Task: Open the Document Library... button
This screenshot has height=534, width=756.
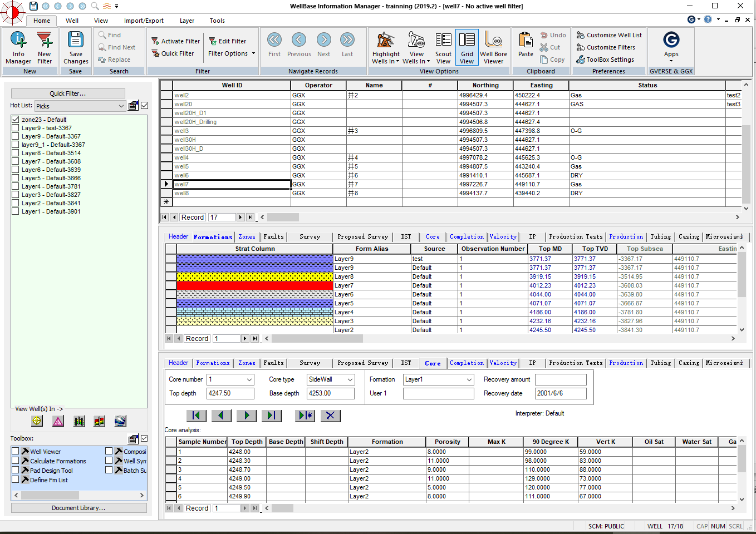Action: [78, 508]
